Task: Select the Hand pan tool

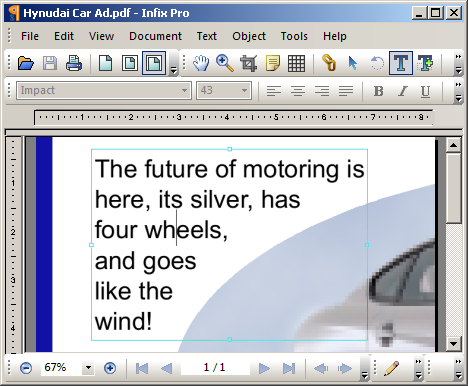Action: tap(201, 63)
